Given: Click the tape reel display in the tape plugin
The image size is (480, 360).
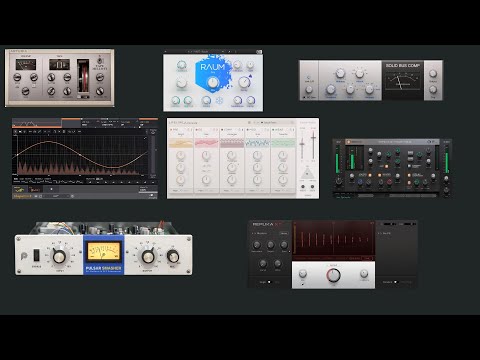Looking at the screenshot, I should (x=83, y=77).
